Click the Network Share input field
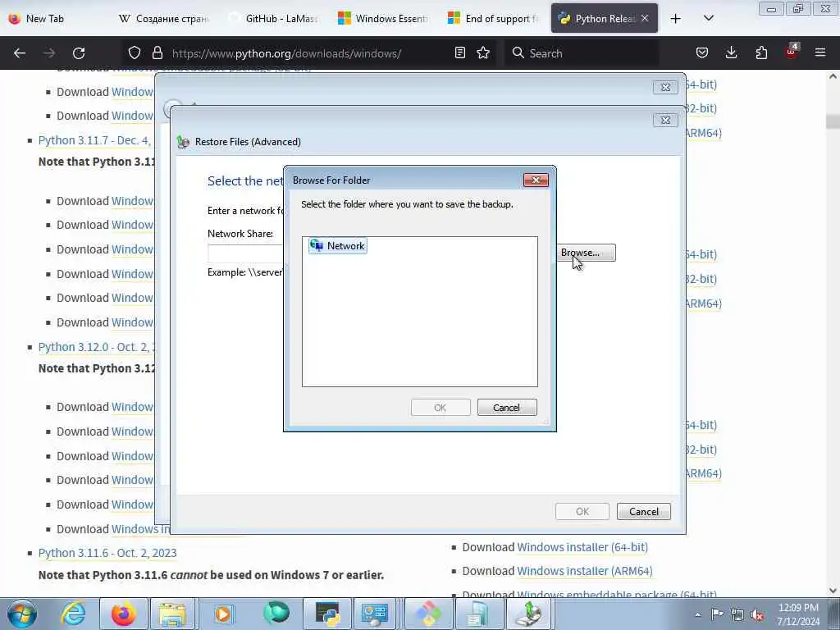Screen dimensions: 840x630 245,253
